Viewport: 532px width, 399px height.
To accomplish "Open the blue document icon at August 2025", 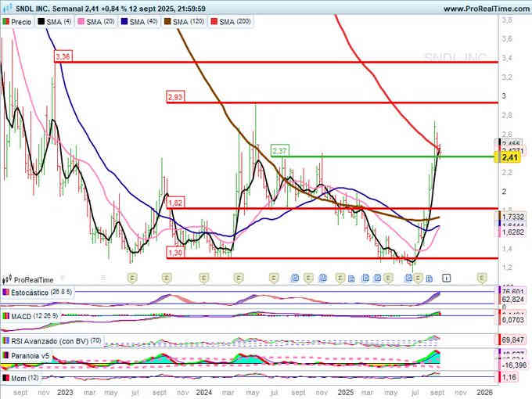I will pyautogui.click(x=430, y=279).
